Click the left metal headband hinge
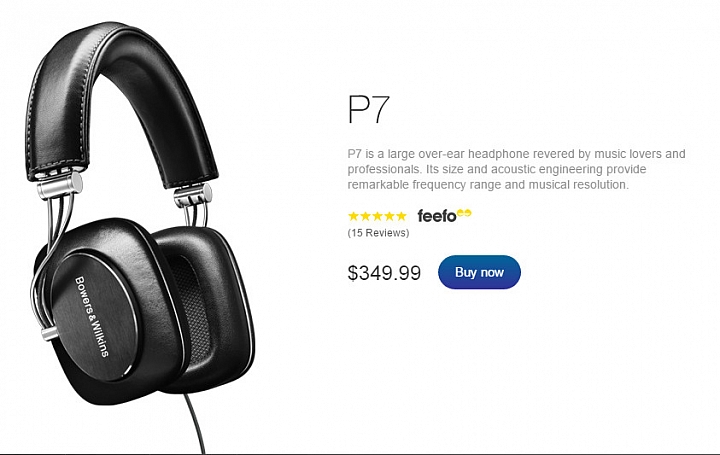 click(60, 184)
